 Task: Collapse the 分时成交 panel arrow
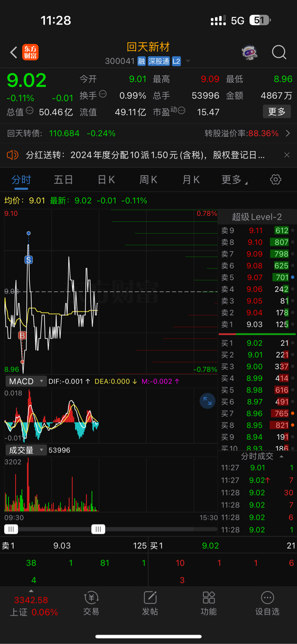coord(282,456)
